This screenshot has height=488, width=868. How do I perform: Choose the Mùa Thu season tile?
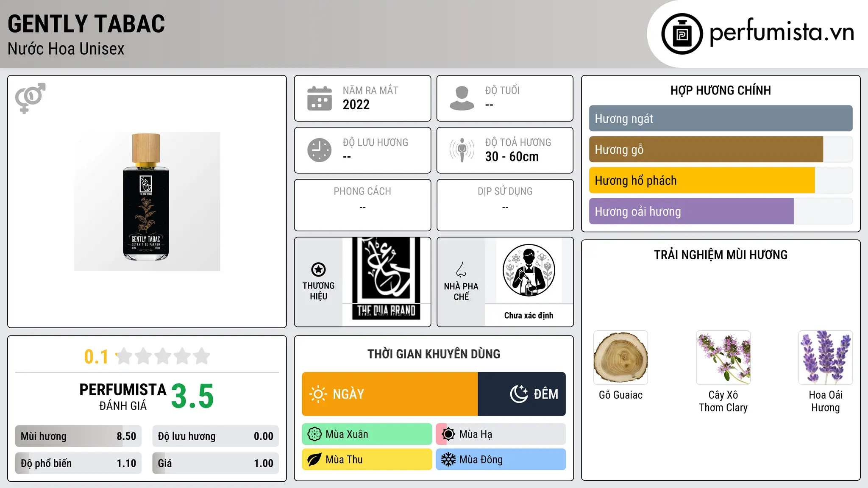pyautogui.click(x=367, y=460)
